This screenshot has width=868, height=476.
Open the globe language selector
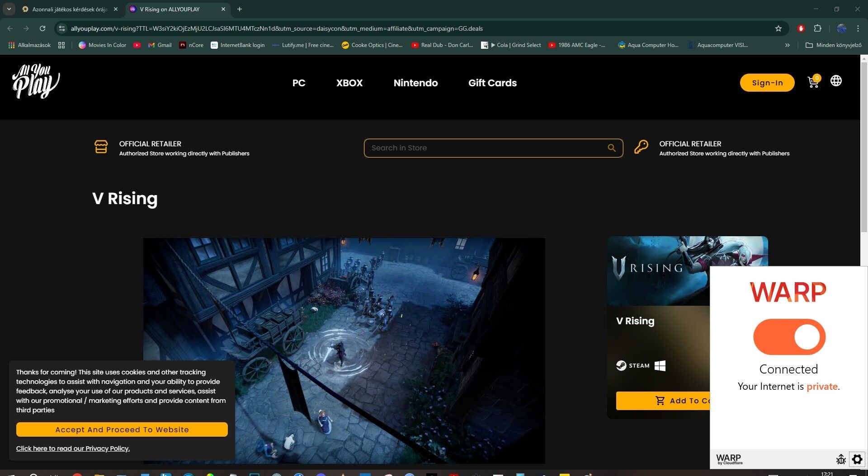836,81
